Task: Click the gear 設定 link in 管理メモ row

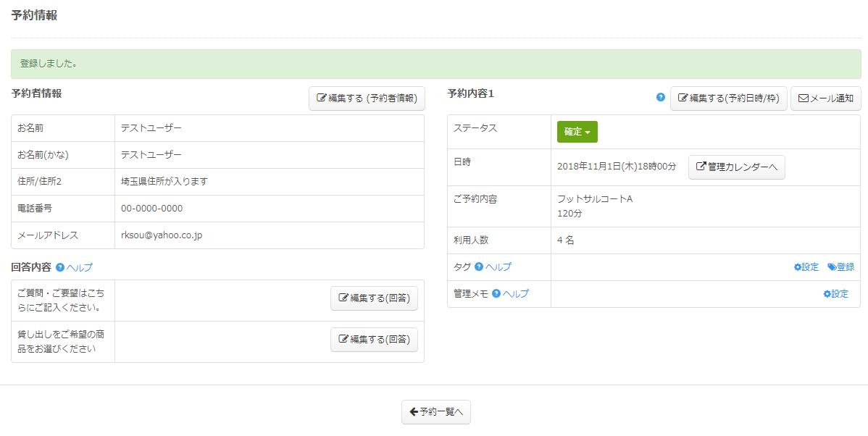Action: 835,294
